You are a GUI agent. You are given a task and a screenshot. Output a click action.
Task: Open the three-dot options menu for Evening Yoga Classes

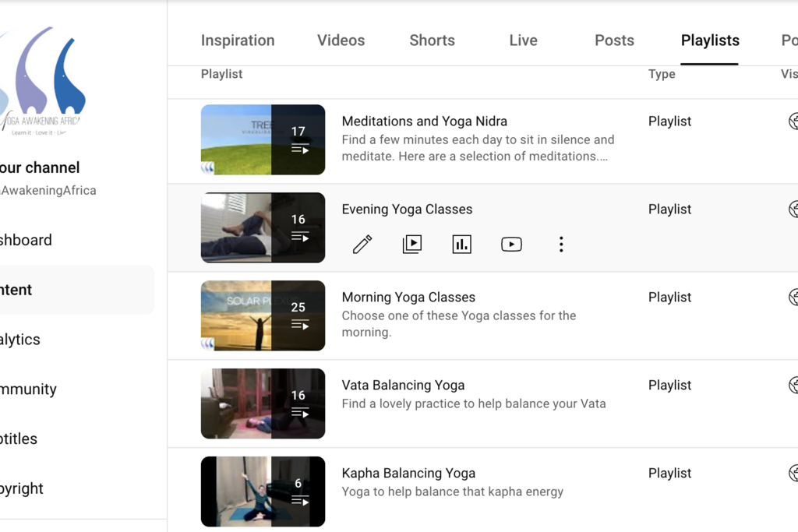pyautogui.click(x=561, y=245)
